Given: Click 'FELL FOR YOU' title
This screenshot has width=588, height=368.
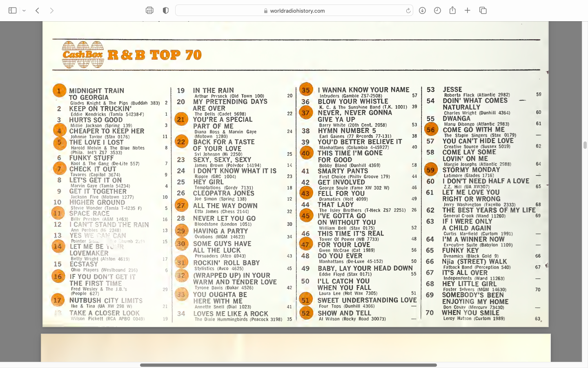Looking at the screenshot, I should click(x=341, y=193).
